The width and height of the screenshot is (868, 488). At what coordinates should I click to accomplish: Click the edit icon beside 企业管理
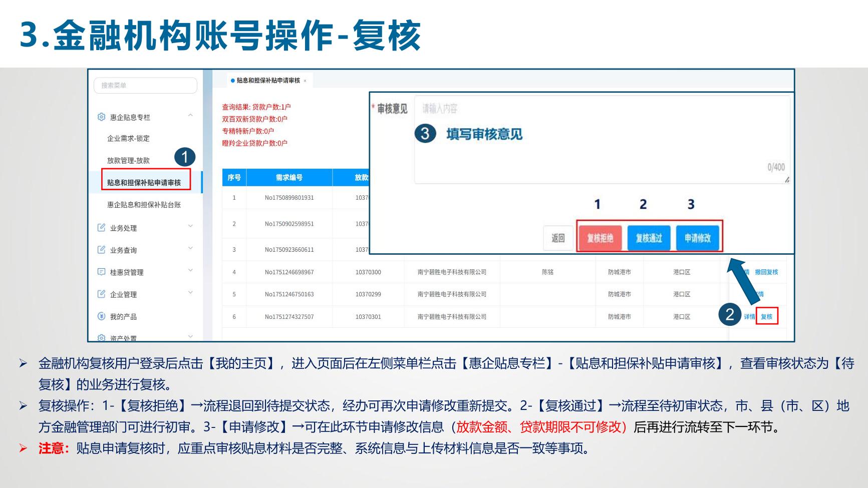pyautogui.click(x=101, y=294)
